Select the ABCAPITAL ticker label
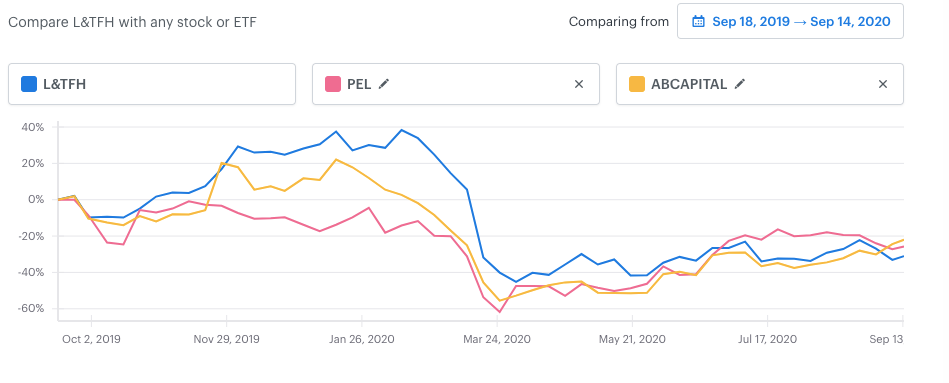This screenshot has height=383, width=949. (x=689, y=84)
